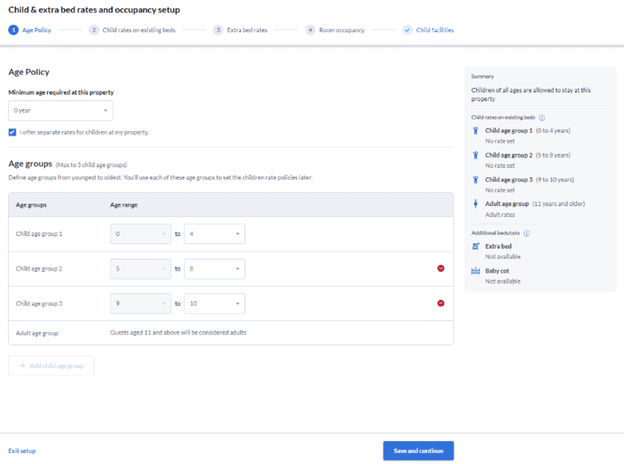Screen dimensions: 624x464
Task: Open Child age group 2 upper age dropdown
Action: [x=214, y=269]
